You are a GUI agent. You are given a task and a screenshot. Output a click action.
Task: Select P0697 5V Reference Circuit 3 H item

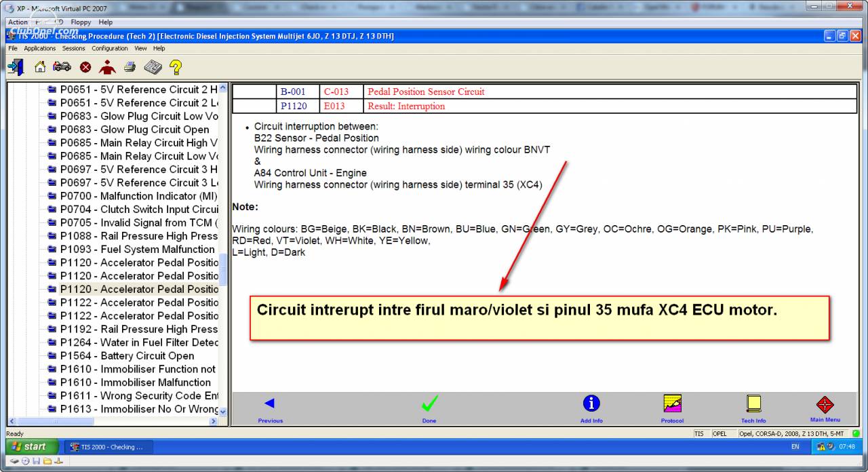tap(134, 169)
